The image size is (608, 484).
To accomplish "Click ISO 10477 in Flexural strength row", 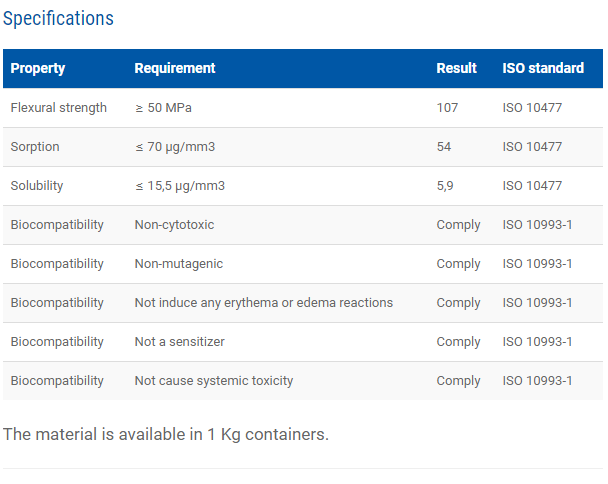I will (532, 108).
